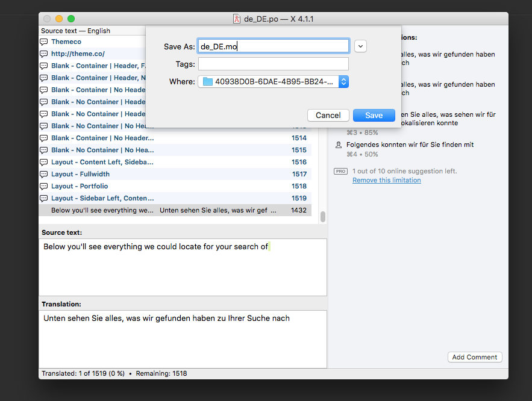Click into the Translation text box
Viewport: 532px width, 401px height.
point(183,339)
